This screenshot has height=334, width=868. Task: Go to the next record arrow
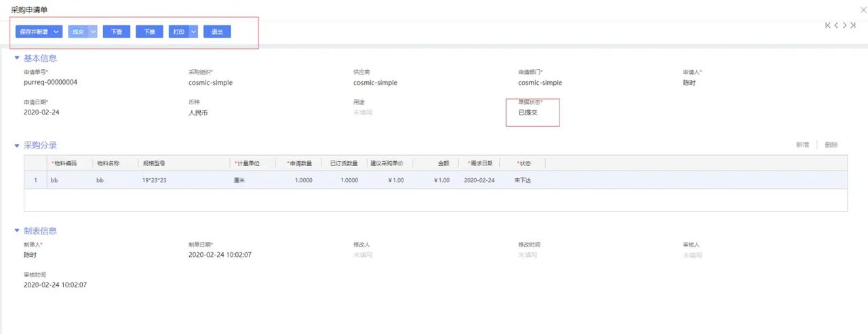coord(845,25)
